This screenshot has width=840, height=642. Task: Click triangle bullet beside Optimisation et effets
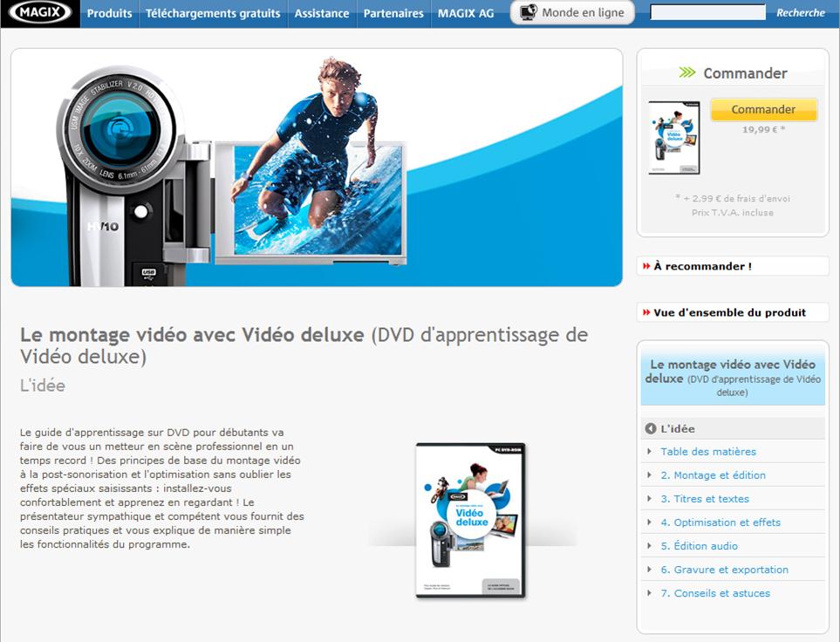649,522
